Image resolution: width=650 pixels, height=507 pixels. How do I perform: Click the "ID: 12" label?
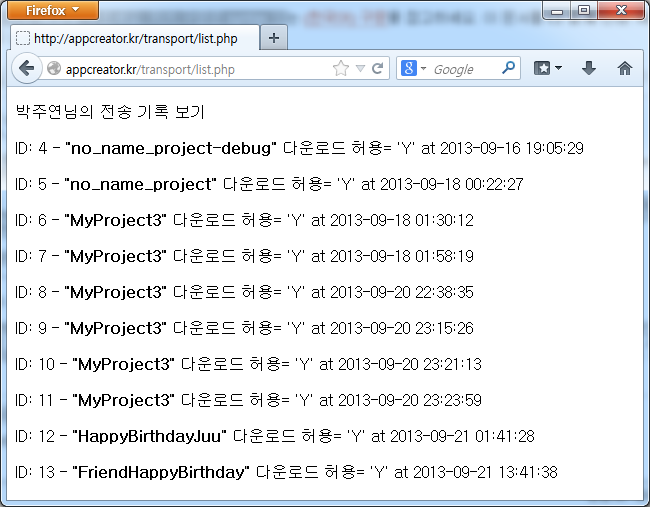click(35, 436)
